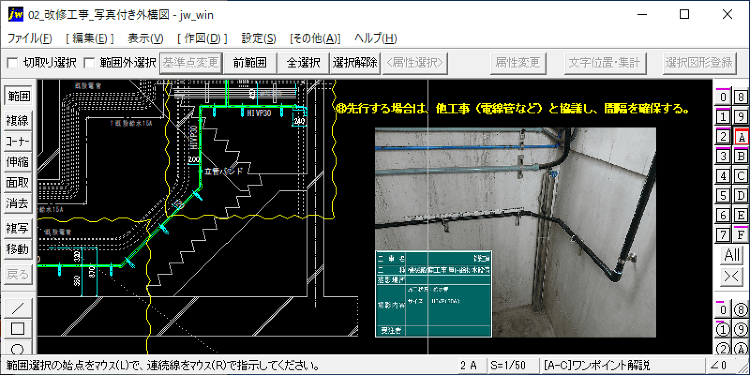This screenshot has height=375, width=750.
Task: Toggle 範囲外選択 checkbox
Action: tap(88, 62)
